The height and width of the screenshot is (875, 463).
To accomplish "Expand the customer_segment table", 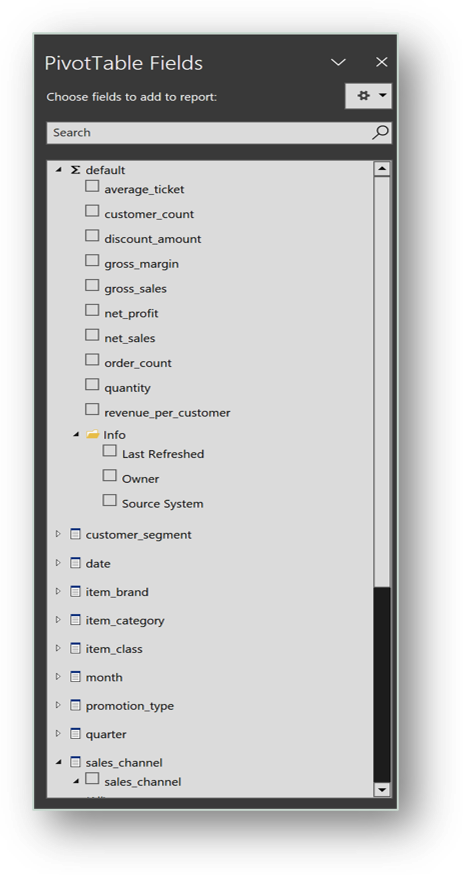I will point(58,534).
